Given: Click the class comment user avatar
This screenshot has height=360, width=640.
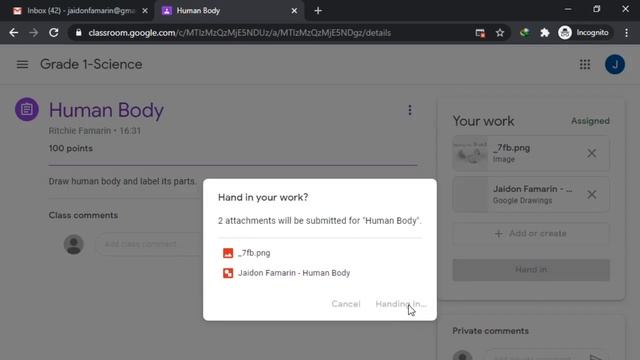Looking at the screenshot, I should [74, 244].
